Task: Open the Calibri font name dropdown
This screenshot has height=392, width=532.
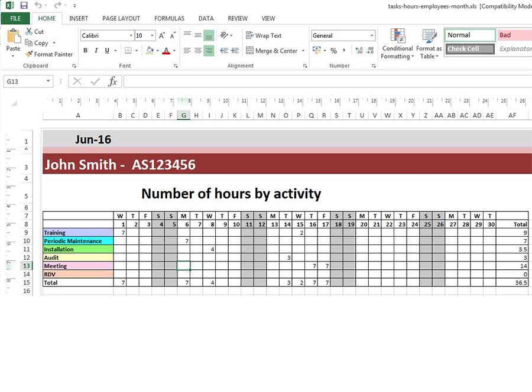Action: pos(131,36)
